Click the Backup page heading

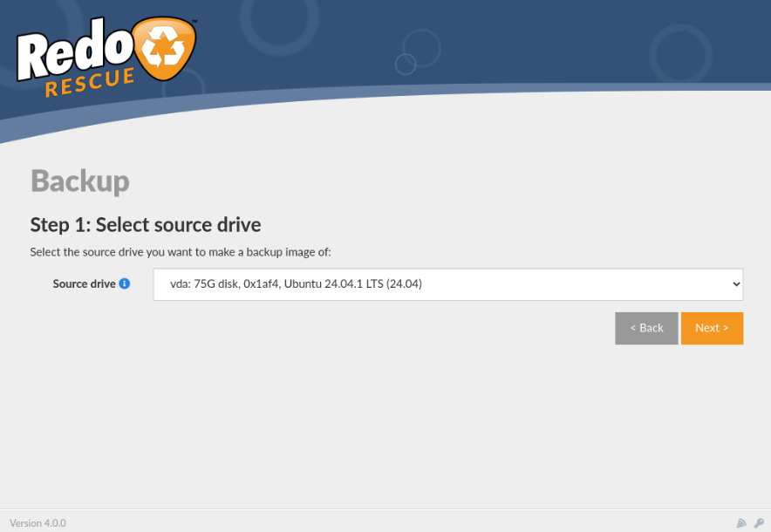click(x=79, y=181)
